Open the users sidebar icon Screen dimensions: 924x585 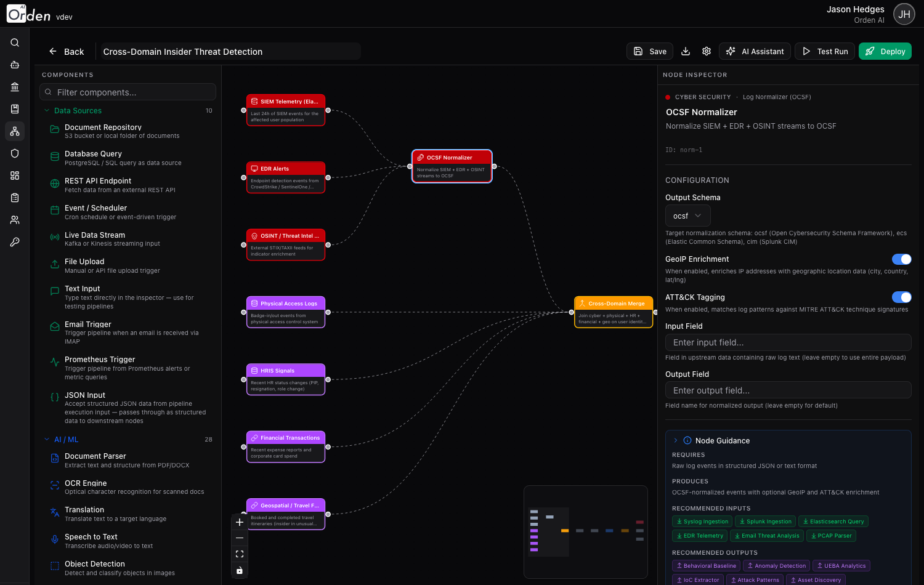[x=15, y=220]
